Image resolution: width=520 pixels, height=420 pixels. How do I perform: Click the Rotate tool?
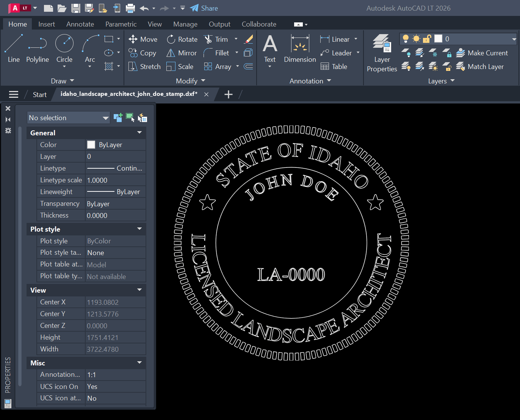(x=182, y=39)
